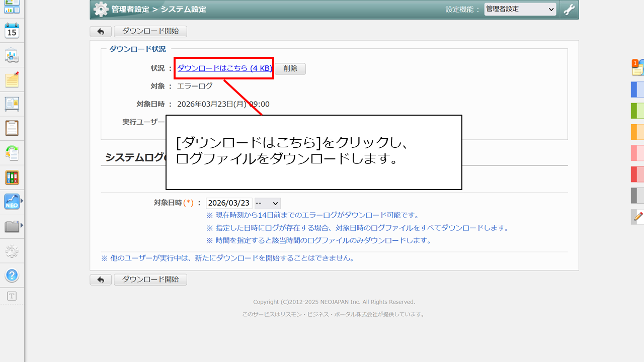Expand the arrow beside the NEO icon

[x=22, y=202]
